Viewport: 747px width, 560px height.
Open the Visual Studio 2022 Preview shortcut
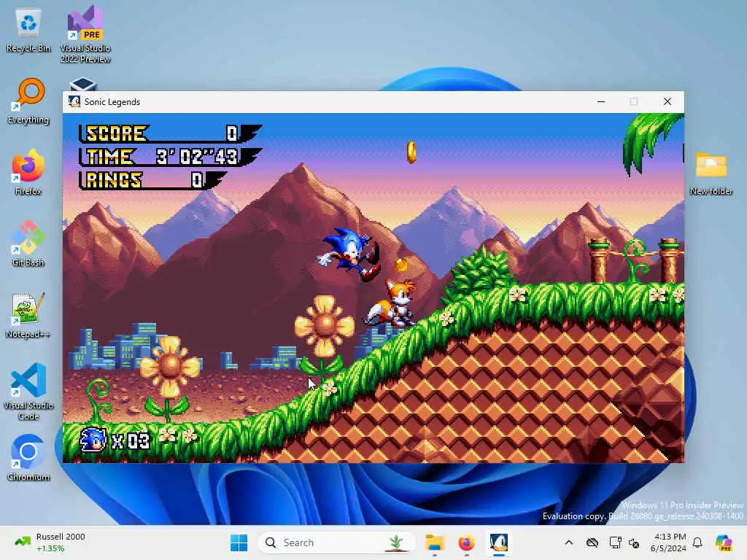[85, 34]
